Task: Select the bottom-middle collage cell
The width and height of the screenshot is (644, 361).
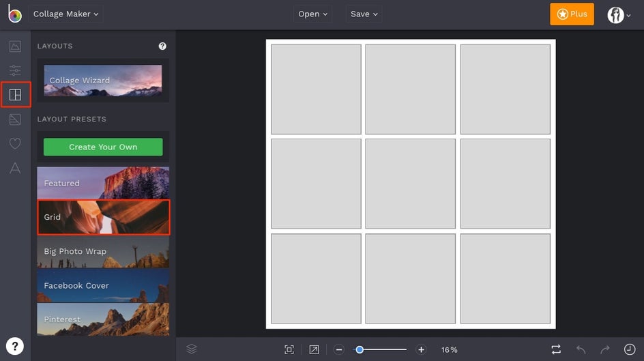Action: [410, 278]
